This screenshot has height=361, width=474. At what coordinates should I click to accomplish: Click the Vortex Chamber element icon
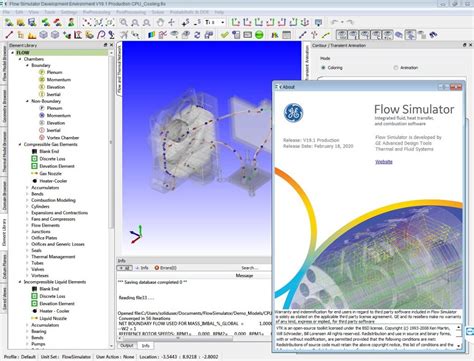click(x=42, y=137)
